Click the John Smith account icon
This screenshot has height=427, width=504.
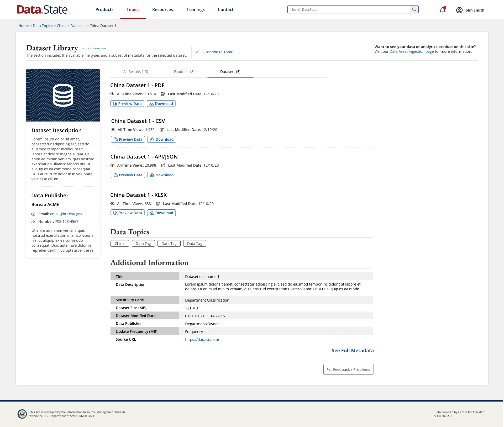pyautogui.click(x=459, y=10)
